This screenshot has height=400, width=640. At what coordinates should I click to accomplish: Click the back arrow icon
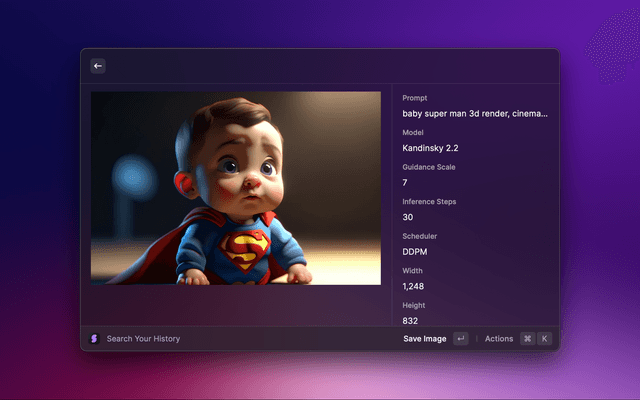click(x=98, y=66)
